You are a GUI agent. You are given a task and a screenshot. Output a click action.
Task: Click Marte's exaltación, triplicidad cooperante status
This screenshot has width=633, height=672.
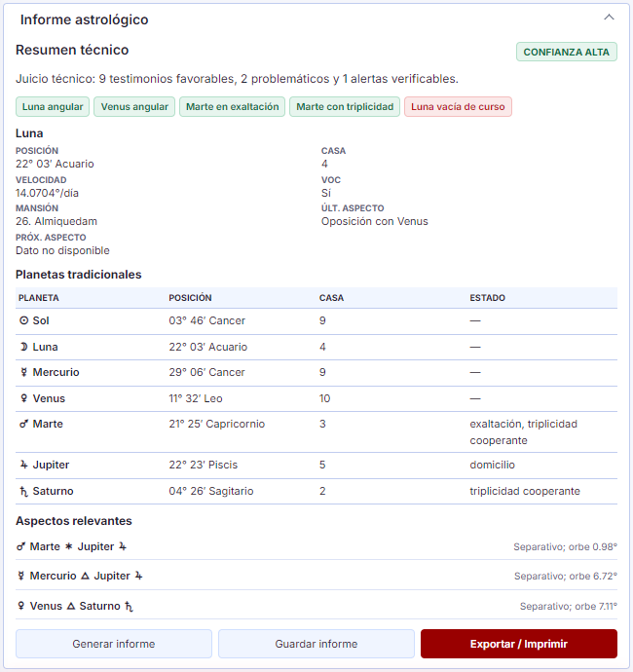(523, 432)
